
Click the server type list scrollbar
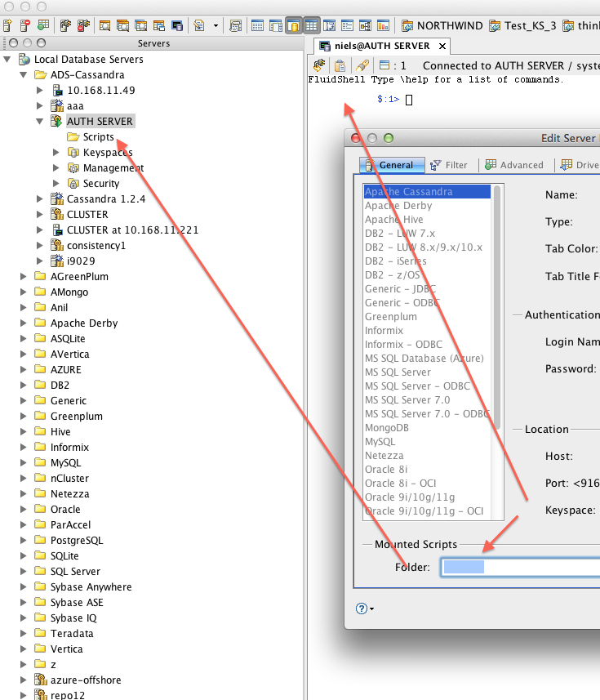coord(497,308)
